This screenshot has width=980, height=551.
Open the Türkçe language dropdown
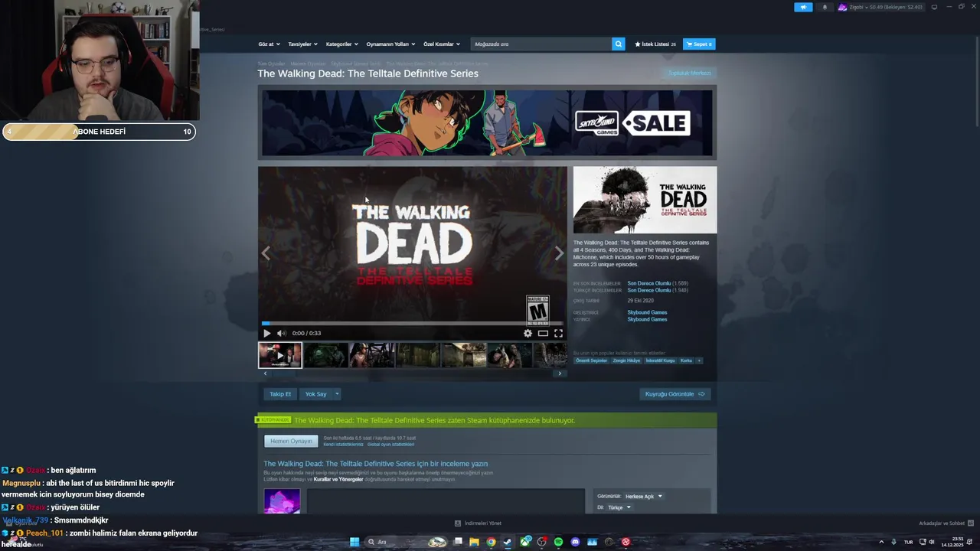pos(619,507)
